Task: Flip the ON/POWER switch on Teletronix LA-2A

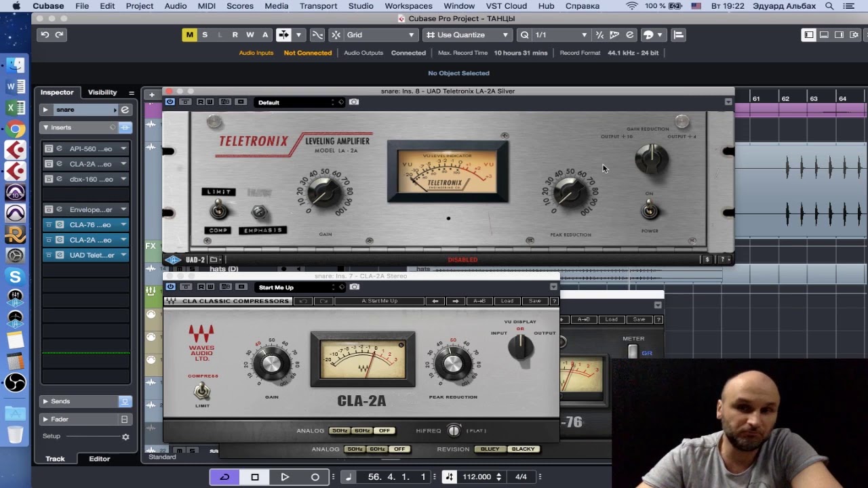Action: tap(650, 210)
